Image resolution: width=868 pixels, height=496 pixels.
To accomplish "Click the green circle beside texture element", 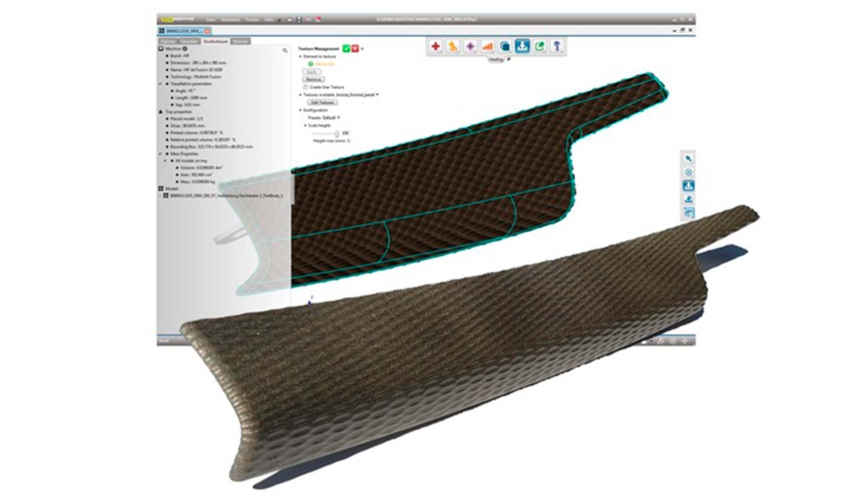I will (x=311, y=64).
